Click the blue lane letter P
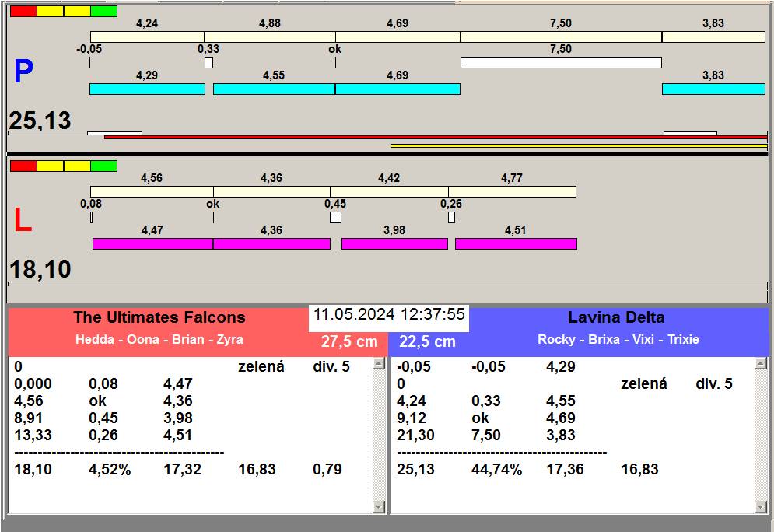This screenshot has width=774, height=532. [23, 71]
